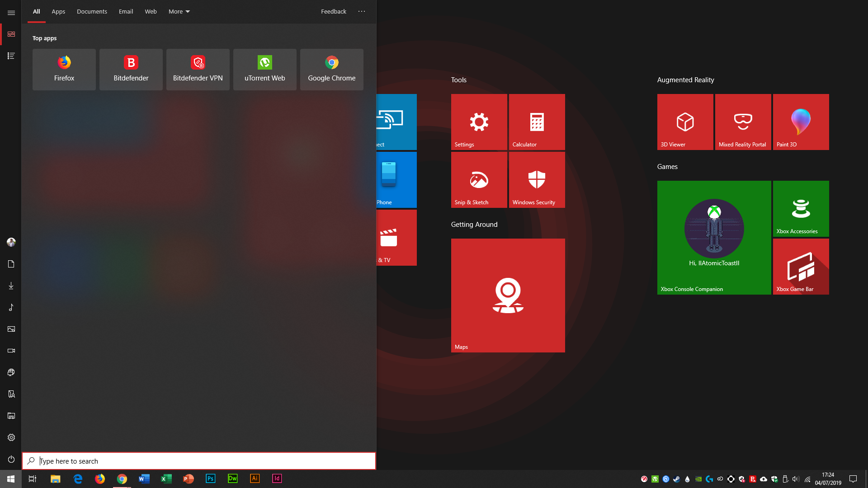Screen dimensions: 868x488
Task: Open Google Chrome on the taskbar
Action: tap(122, 479)
